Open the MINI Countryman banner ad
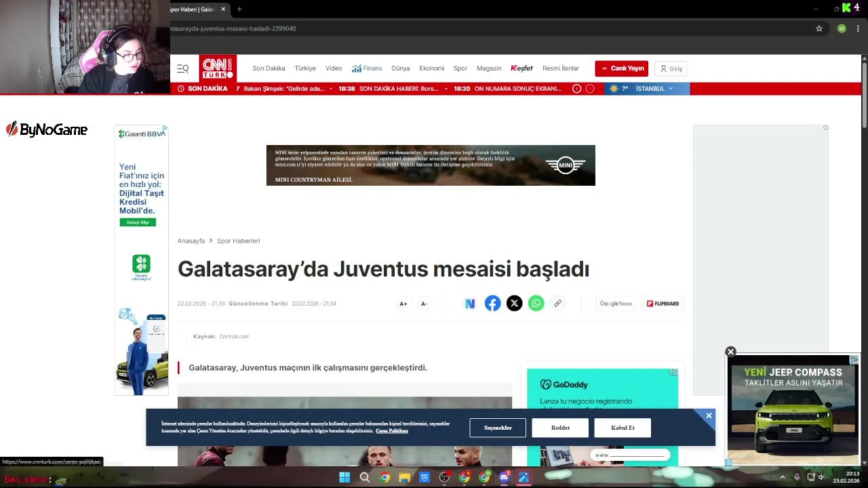868x488 pixels. point(431,165)
